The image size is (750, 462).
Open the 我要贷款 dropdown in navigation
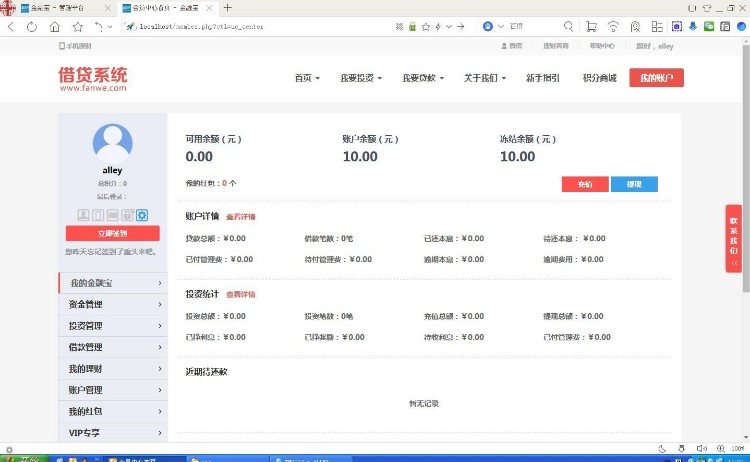pos(423,78)
